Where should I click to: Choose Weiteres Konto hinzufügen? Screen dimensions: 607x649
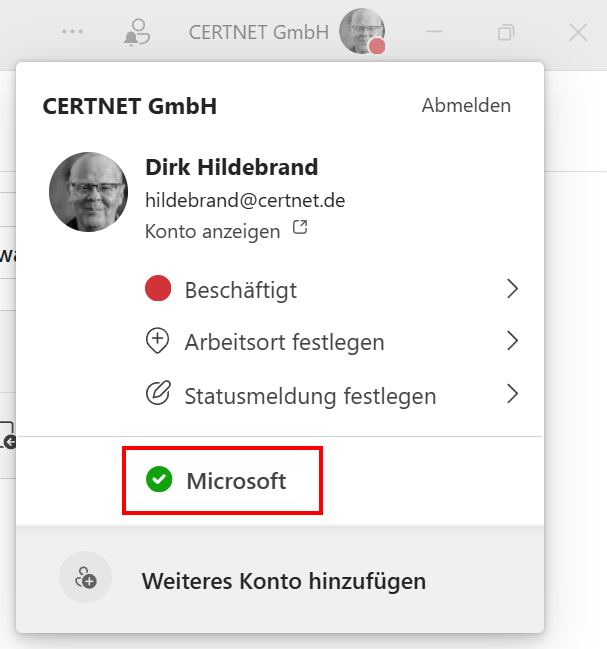(283, 581)
